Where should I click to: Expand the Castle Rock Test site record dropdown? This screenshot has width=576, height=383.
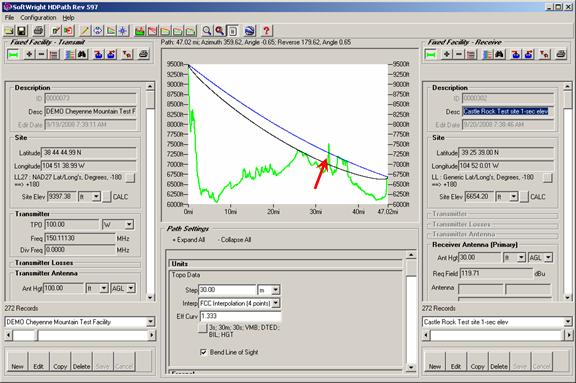[568, 322]
